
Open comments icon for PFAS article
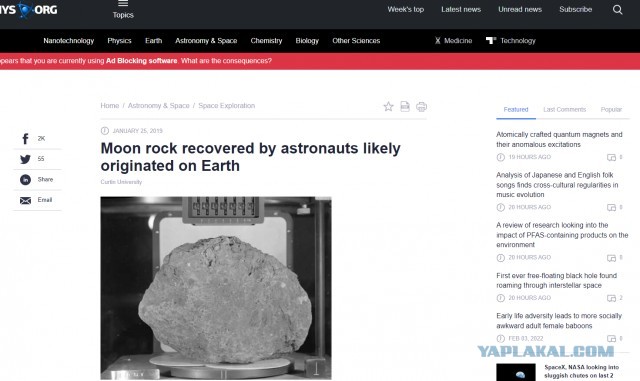[611, 258]
